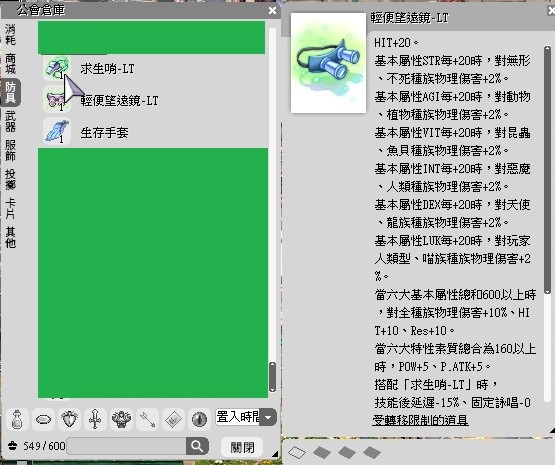Switch to the 其他 tab
This screenshot has width=555, height=465.
coord(10,237)
